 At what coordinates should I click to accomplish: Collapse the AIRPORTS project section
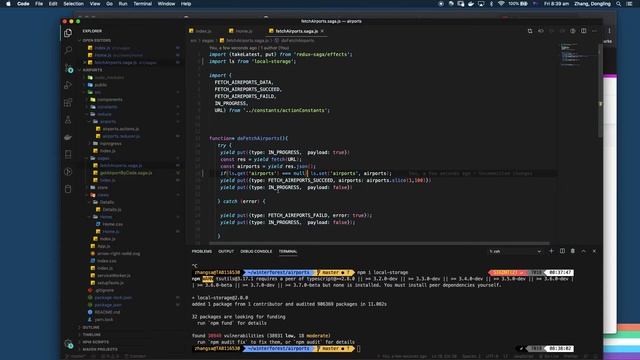tap(92, 70)
